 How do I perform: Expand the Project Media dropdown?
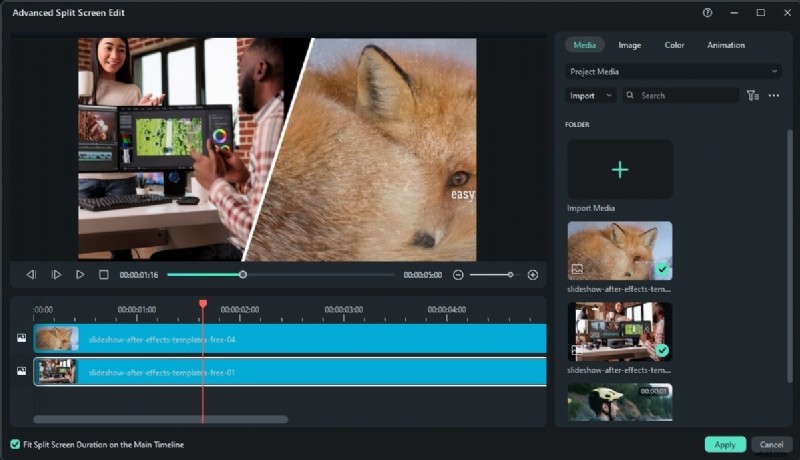pyautogui.click(x=673, y=72)
